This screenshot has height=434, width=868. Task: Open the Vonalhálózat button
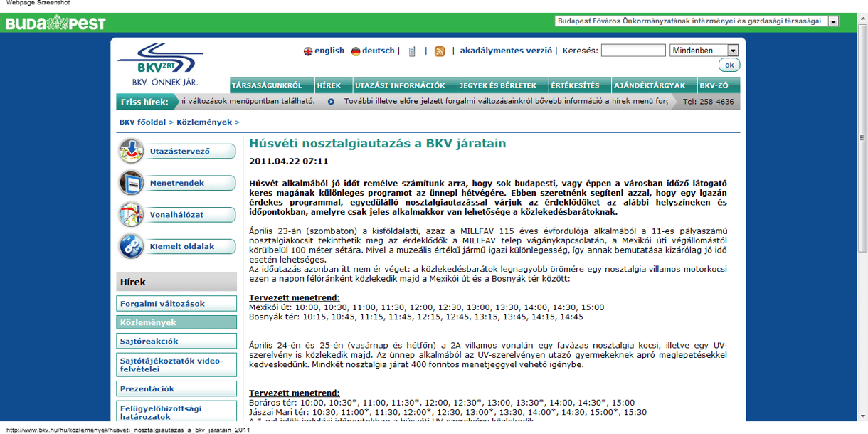[x=189, y=215]
